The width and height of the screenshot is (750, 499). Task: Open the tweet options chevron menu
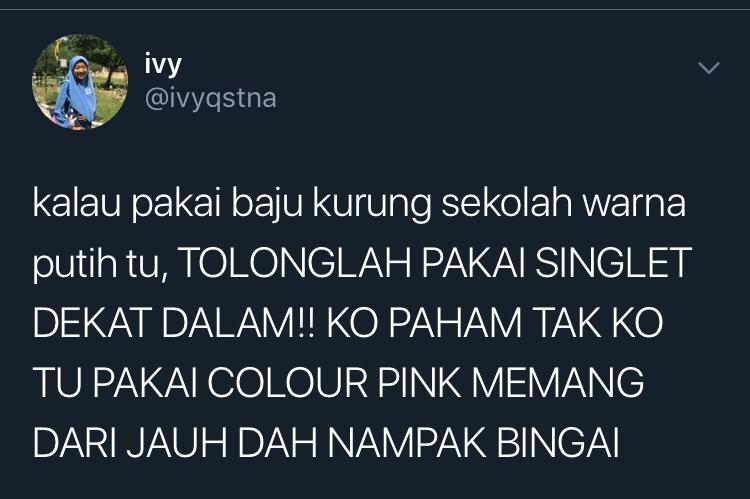709,68
